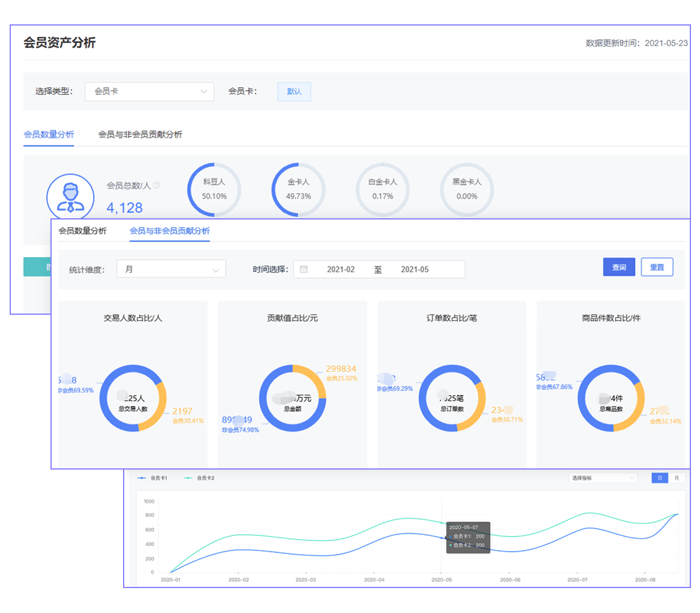The image size is (700, 613).
Task: Click the member avatar icon
Action: point(70,196)
